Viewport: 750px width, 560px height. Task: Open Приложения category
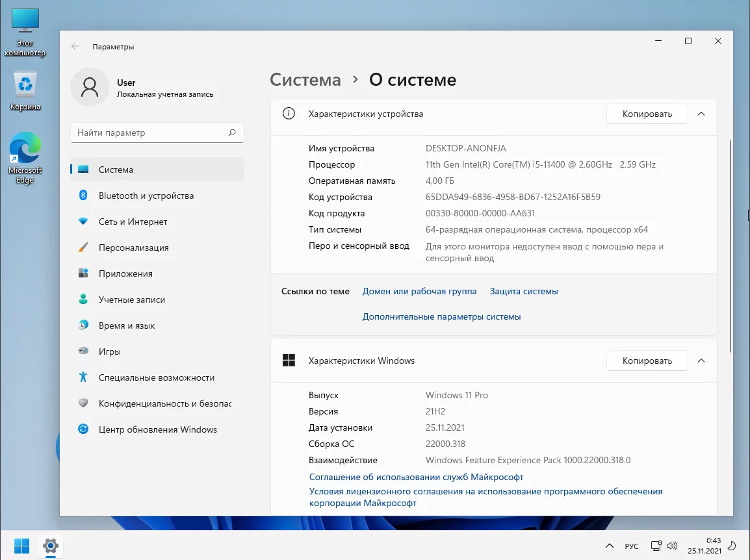157,273
